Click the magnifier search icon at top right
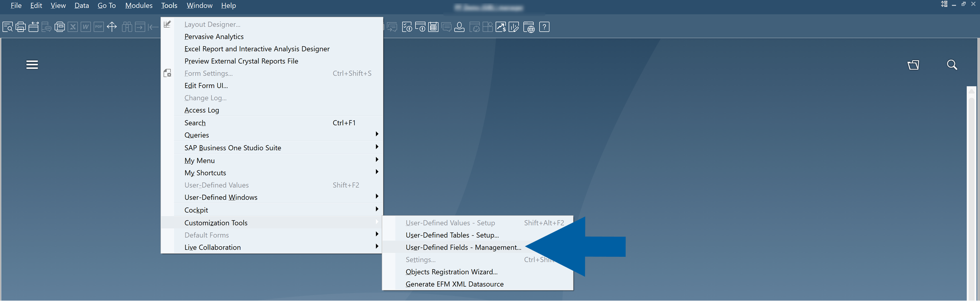Image resolution: width=980 pixels, height=301 pixels. point(952,65)
